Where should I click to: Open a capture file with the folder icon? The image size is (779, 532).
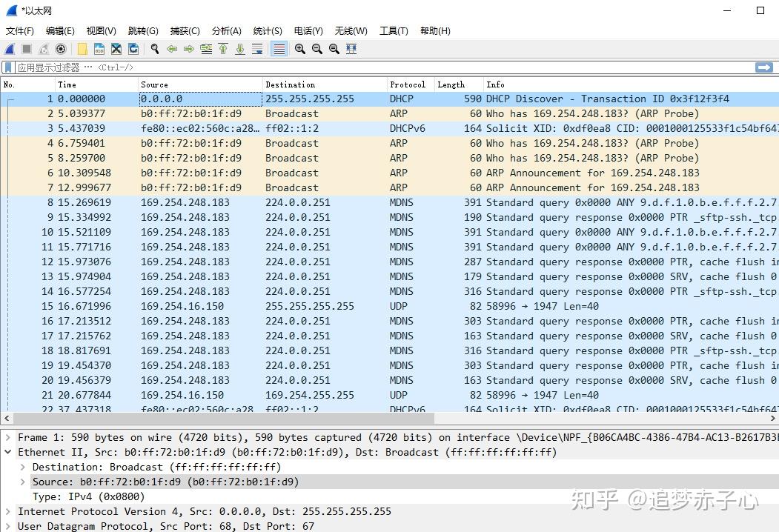tap(82, 49)
